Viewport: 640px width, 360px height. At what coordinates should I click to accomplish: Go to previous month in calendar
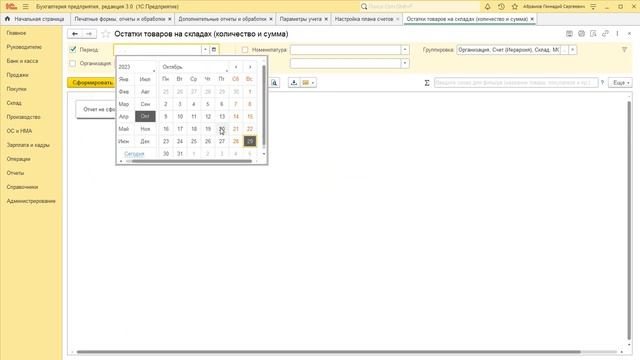tap(236, 67)
